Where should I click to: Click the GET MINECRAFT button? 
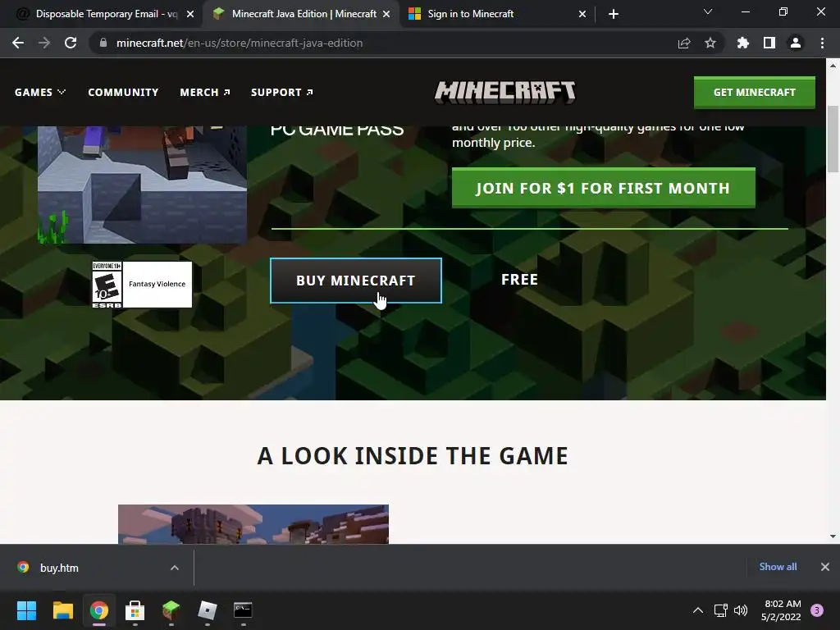coord(755,92)
